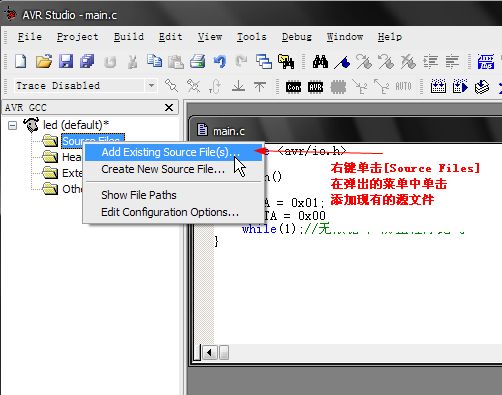
Task: Click the while(1) line in the code editor
Action: 353,229
